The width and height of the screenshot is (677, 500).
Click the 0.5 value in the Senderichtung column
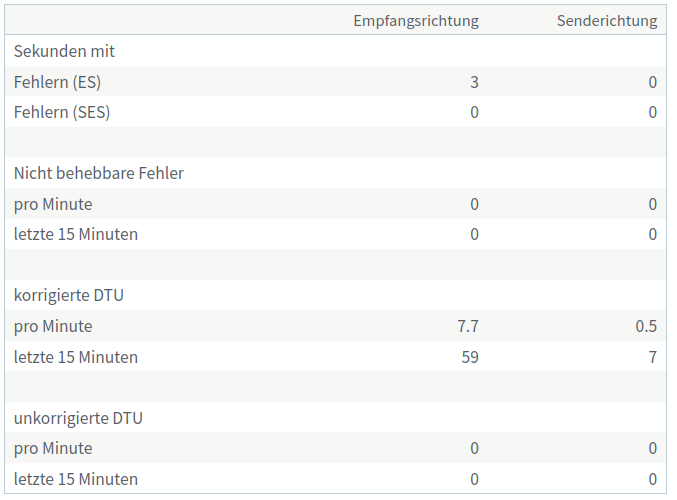pyautogui.click(x=646, y=326)
